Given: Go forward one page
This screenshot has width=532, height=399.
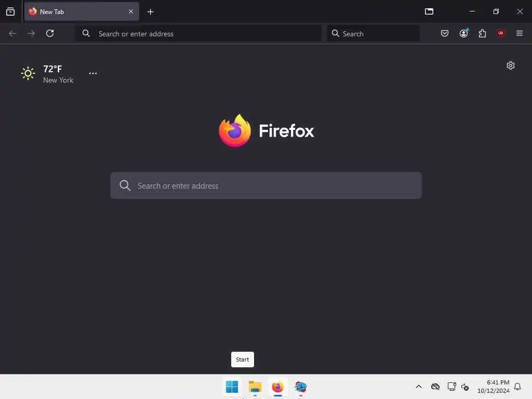Looking at the screenshot, I should point(31,33).
